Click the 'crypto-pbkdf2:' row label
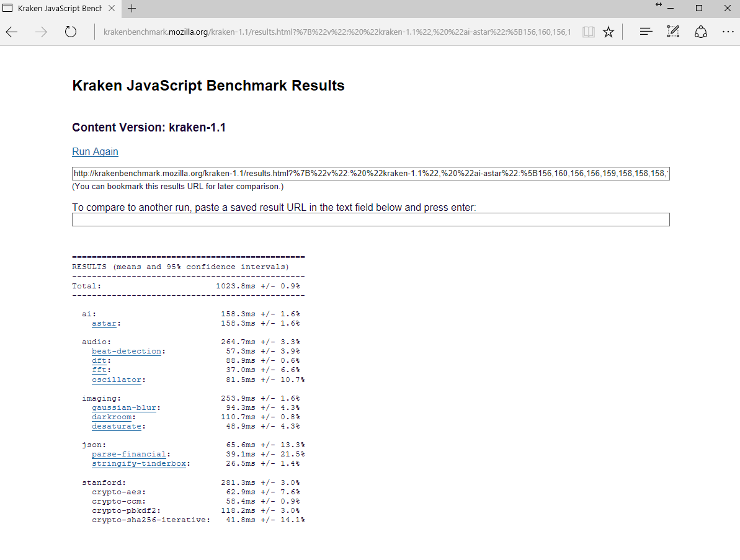This screenshot has width=740, height=560. pyautogui.click(x=127, y=511)
